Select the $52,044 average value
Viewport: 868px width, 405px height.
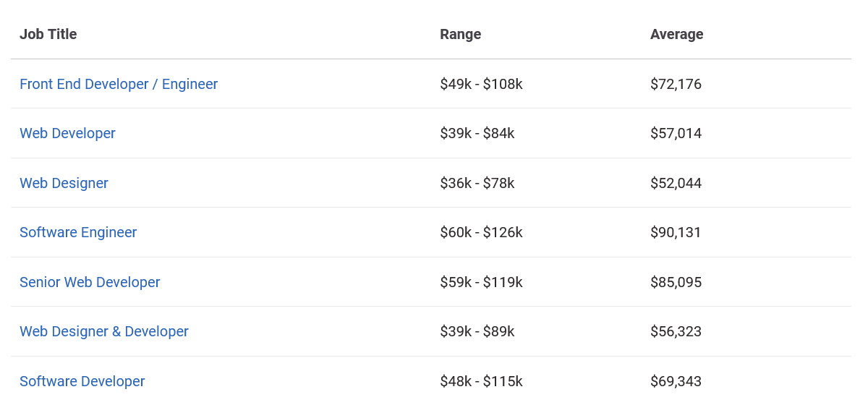tap(676, 183)
